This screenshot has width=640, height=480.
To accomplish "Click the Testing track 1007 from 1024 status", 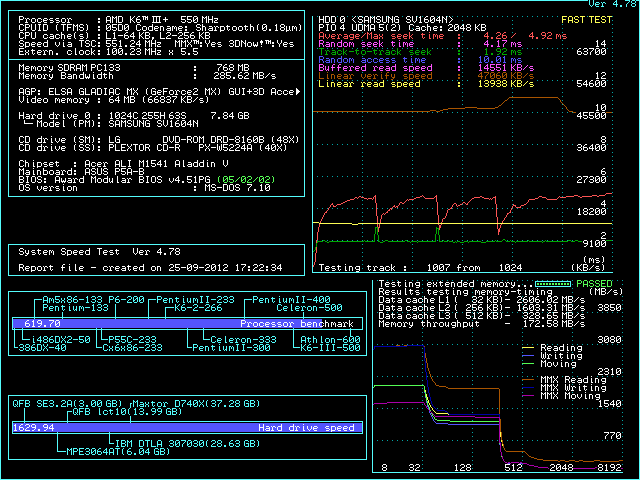I will point(420,268).
